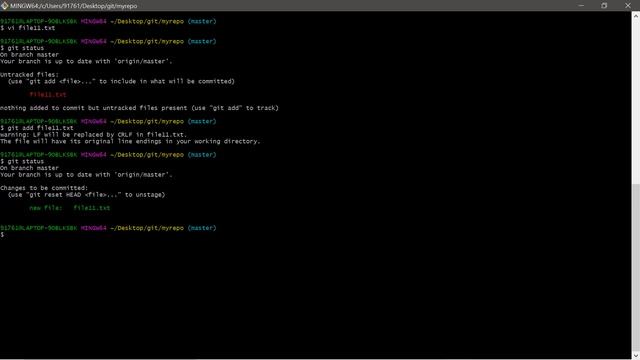640x360 pixels.
Task: Click the 'use "git add <file>..." to include' hint line
Action: pos(121,82)
